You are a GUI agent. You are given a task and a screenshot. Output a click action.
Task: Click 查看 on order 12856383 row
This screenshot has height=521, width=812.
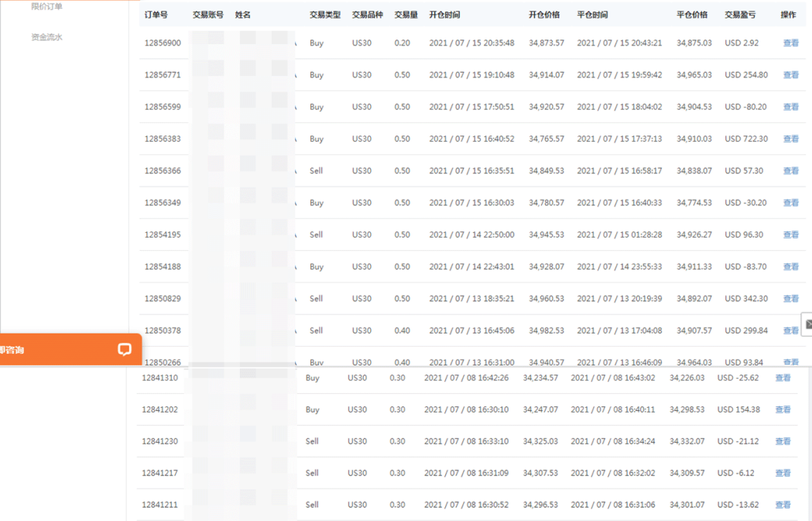[x=790, y=139]
